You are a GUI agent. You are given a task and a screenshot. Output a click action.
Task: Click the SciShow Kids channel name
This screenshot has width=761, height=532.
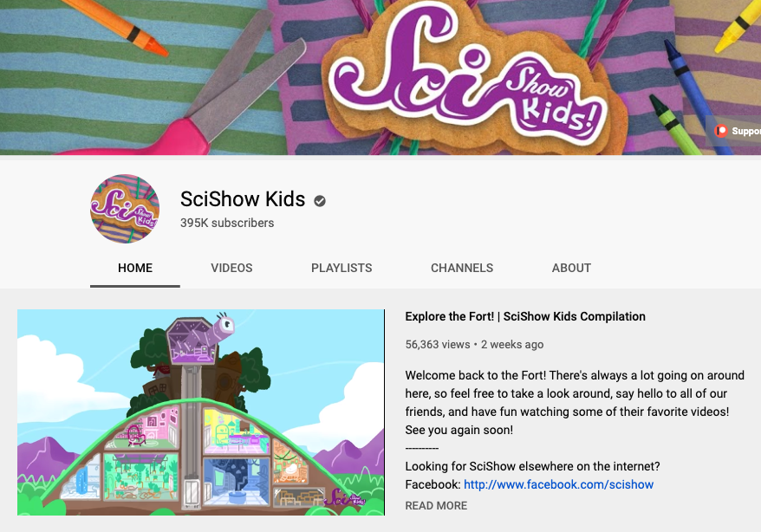click(x=243, y=199)
